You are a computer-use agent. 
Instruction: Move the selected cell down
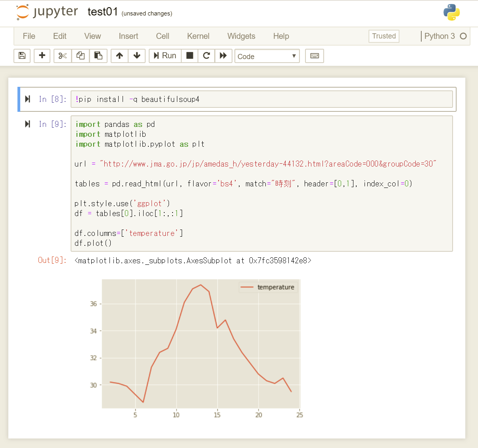point(137,56)
